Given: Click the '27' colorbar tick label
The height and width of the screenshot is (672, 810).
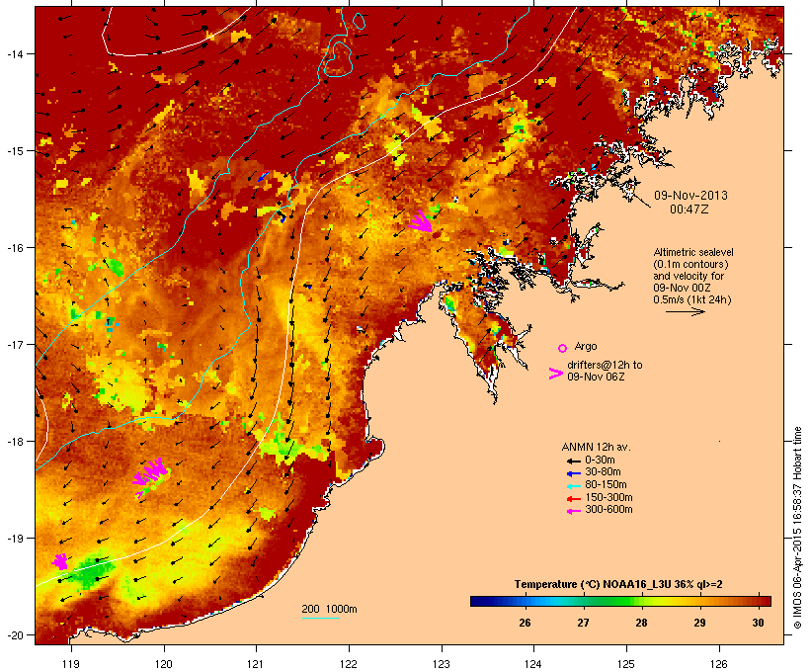Looking at the screenshot, I should pos(583,623).
